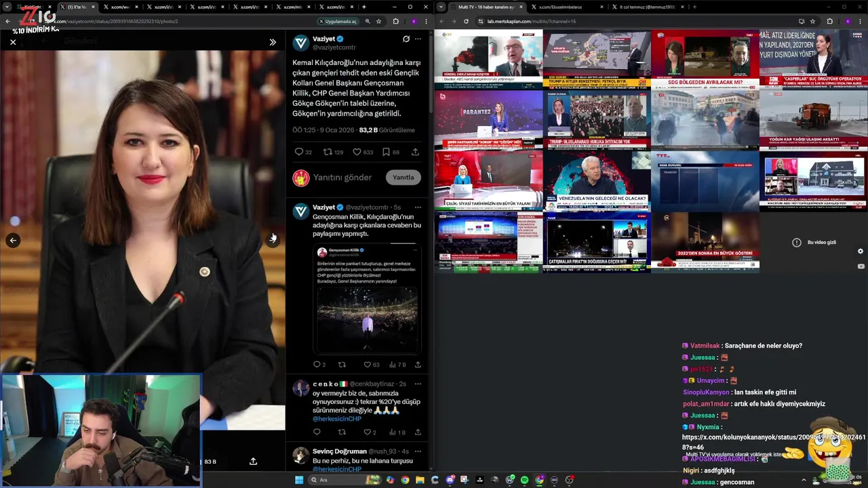This screenshot has height=488, width=868.
Task: Open install app icon in right address bar
Action: click(802, 21)
